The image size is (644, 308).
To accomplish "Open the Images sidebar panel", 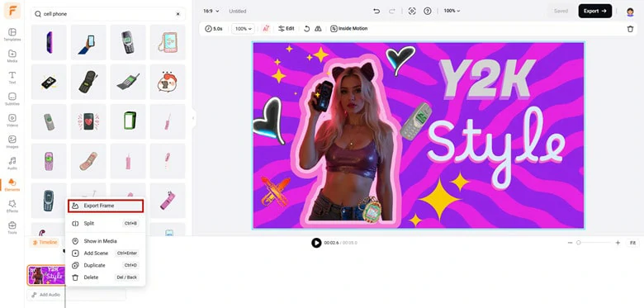I will click(12, 141).
